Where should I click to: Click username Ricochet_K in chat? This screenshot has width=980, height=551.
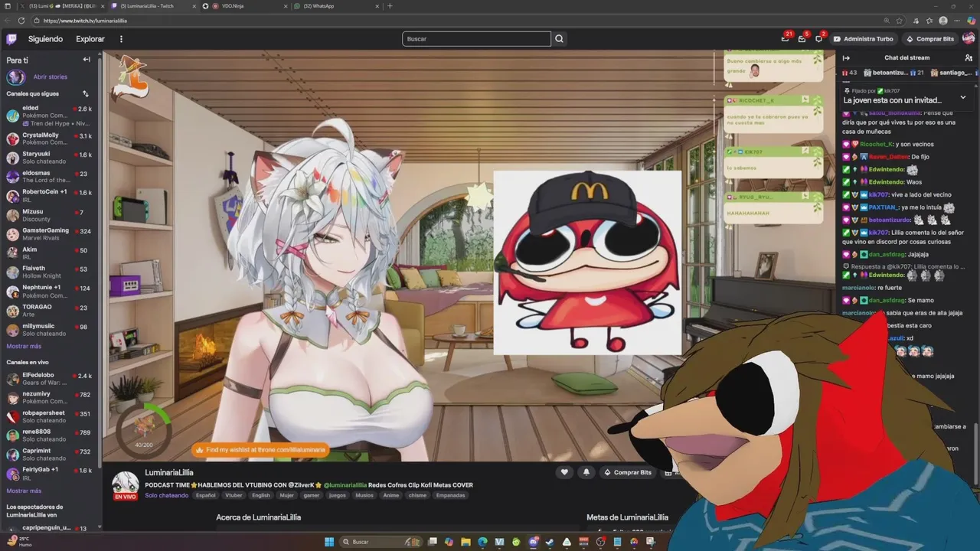[x=877, y=144]
